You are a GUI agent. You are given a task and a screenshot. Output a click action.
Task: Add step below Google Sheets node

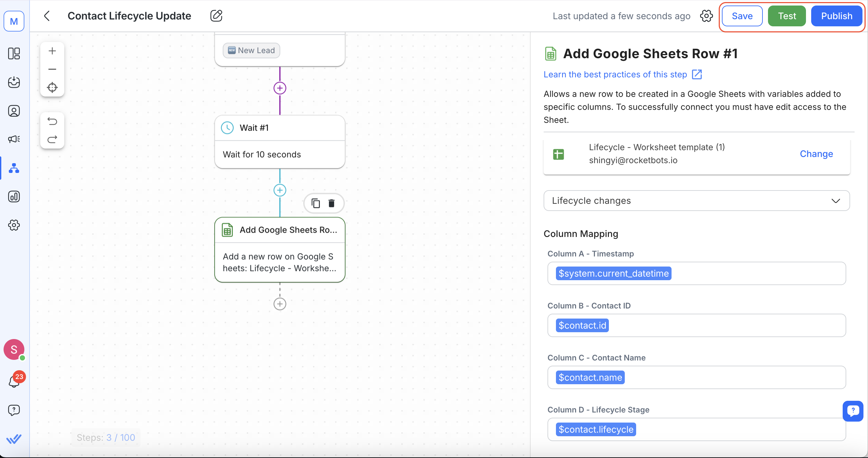point(280,304)
